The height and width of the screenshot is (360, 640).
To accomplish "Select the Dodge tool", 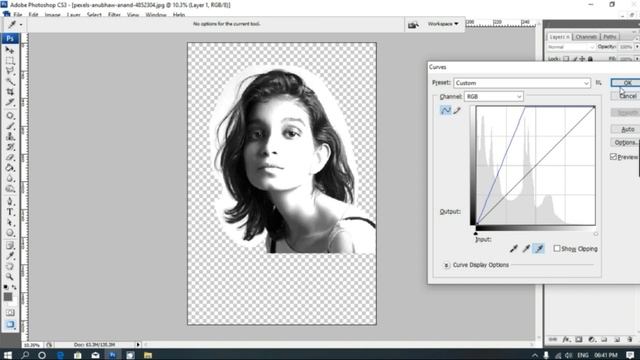I will 10,189.
